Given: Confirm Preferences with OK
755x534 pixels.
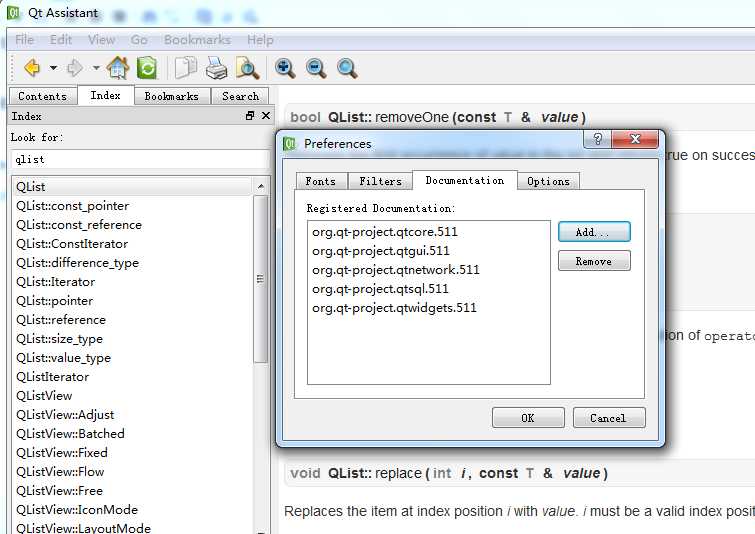Looking at the screenshot, I should pos(528,417).
